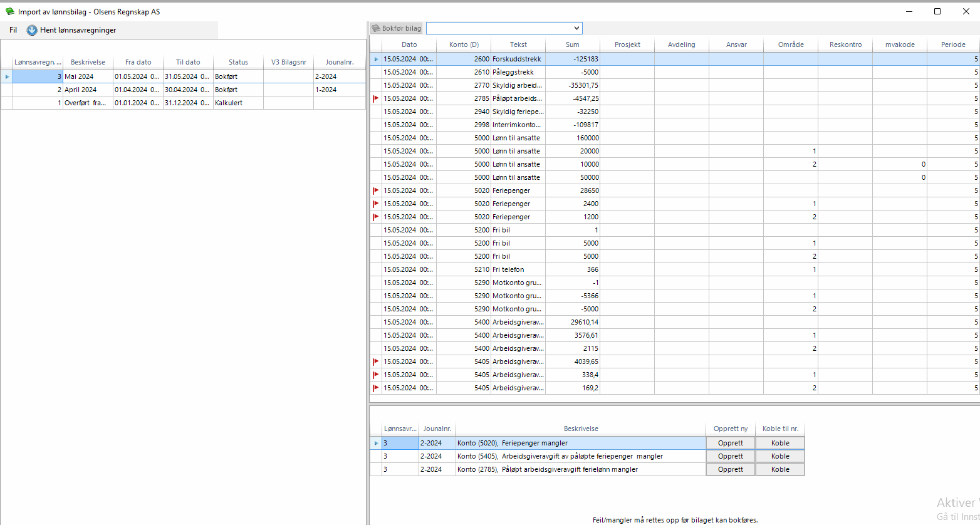Click V3 Bilagsnr column header

point(288,62)
